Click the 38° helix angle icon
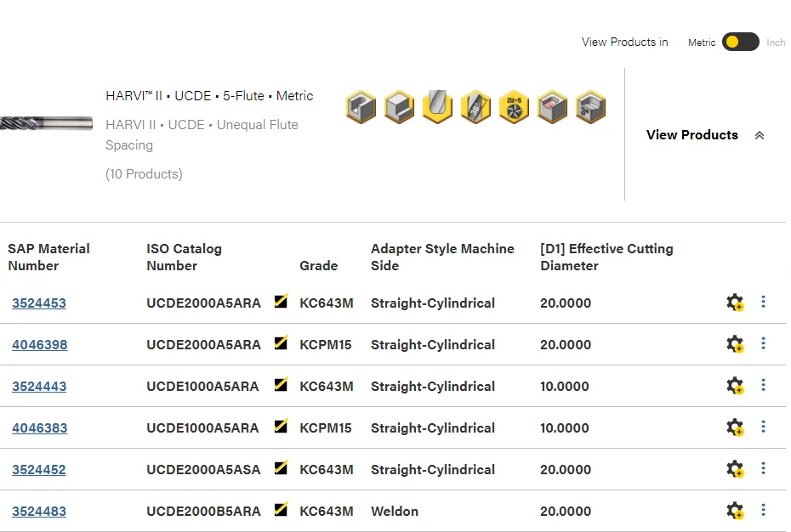 pyautogui.click(x=475, y=107)
